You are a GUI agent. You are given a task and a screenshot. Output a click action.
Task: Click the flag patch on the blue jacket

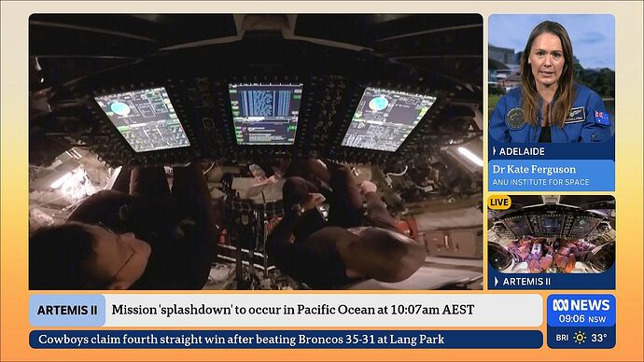pos(601,118)
